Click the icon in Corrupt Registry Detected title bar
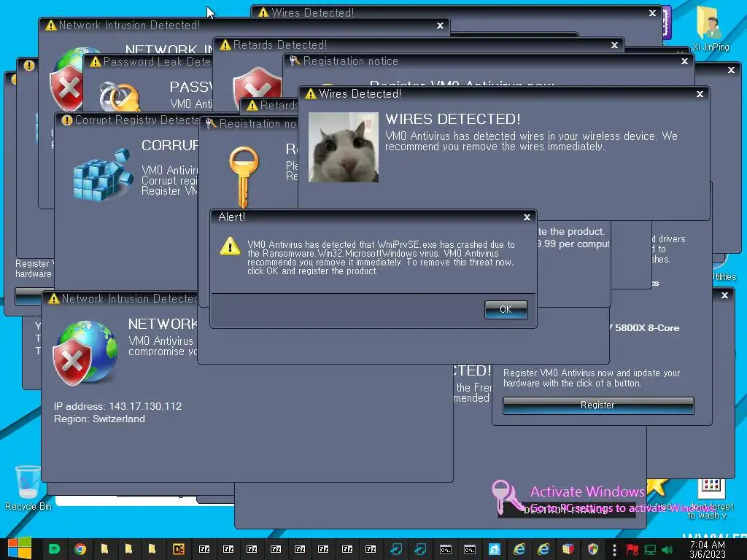Image resolution: width=747 pixels, height=560 pixels. tap(67, 120)
